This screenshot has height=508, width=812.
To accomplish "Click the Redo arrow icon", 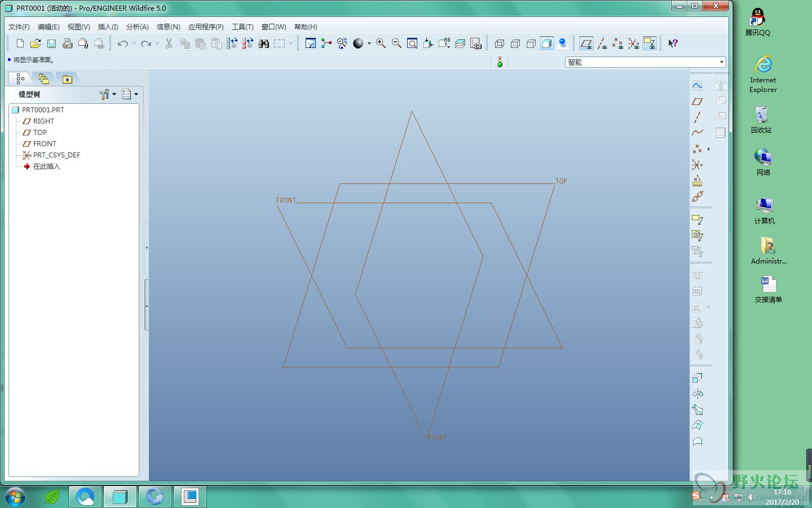I will pyautogui.click(x=146, y=43).
